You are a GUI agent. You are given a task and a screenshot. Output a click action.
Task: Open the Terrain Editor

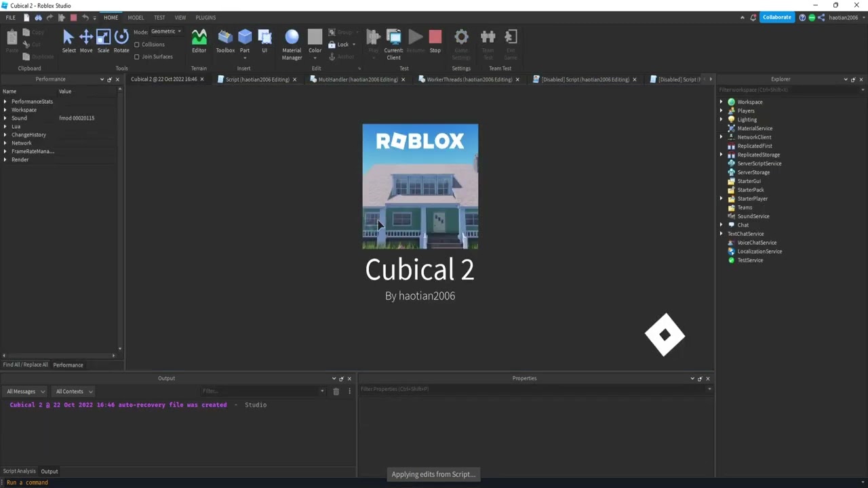tap(199, 41)
